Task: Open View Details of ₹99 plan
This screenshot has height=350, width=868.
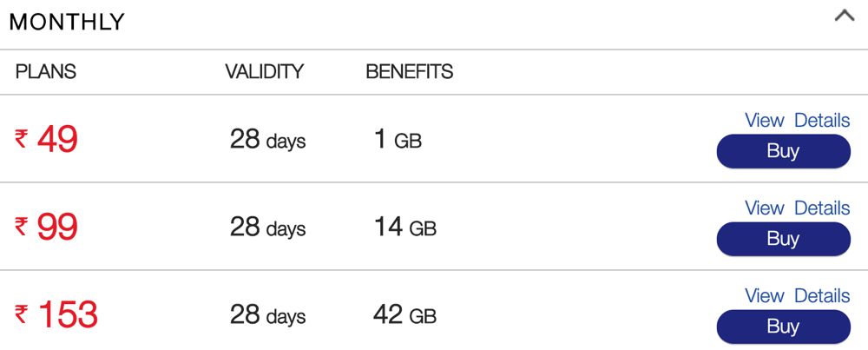Action: [797, 208]
